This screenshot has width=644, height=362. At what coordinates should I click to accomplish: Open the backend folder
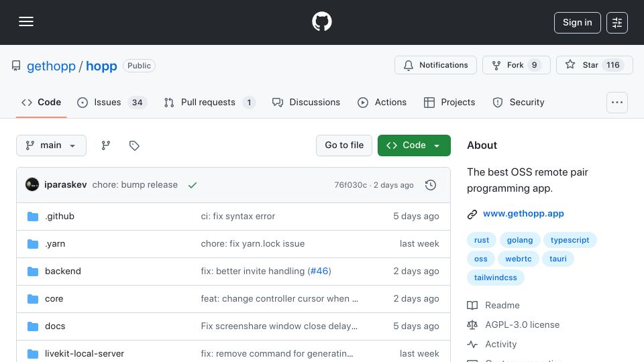coord(63,271)
